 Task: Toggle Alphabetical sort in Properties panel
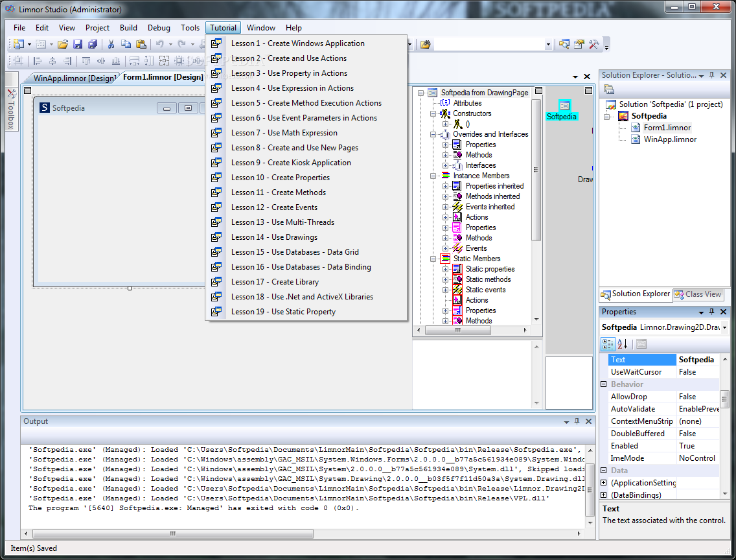(623, 344)
